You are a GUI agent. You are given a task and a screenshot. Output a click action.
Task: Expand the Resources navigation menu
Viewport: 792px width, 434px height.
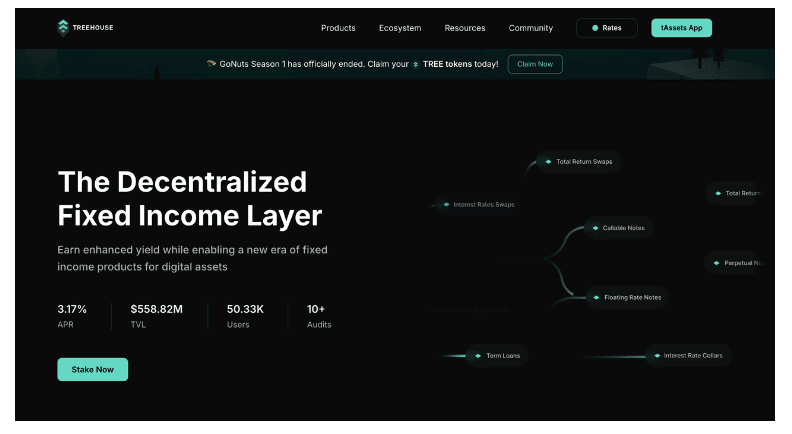tap(465, 28)
